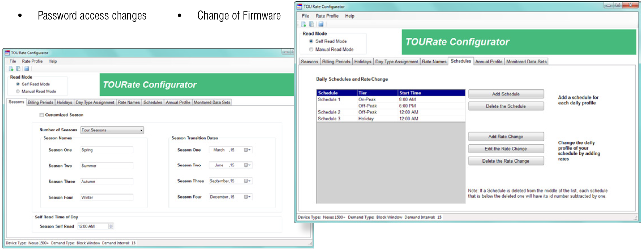Screen dimensions: 644x251
Task: Open Rate Names tab in Schedules window
Action: 434,61
